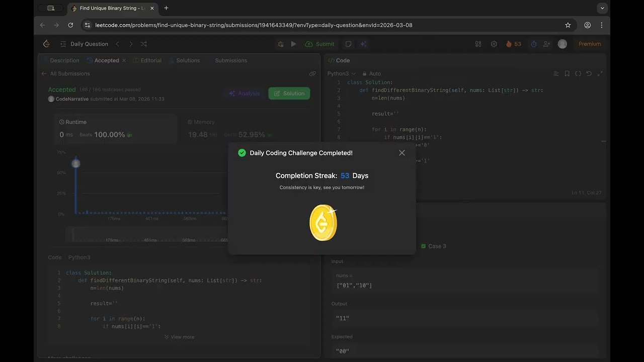Select the Code panel tab
Image resolution: width=644 pixels, height=362 pixels.
339,60
